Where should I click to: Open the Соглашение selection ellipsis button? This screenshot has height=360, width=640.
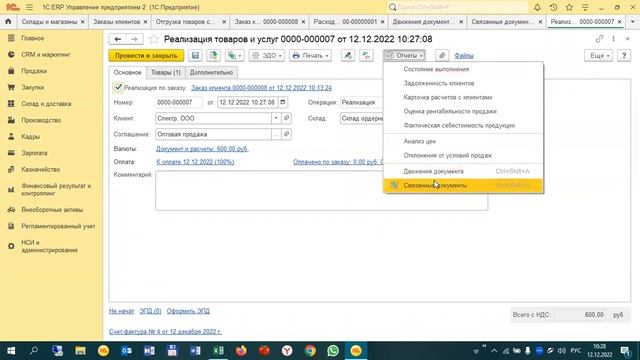pyautogui.click(x=276, y=134)
